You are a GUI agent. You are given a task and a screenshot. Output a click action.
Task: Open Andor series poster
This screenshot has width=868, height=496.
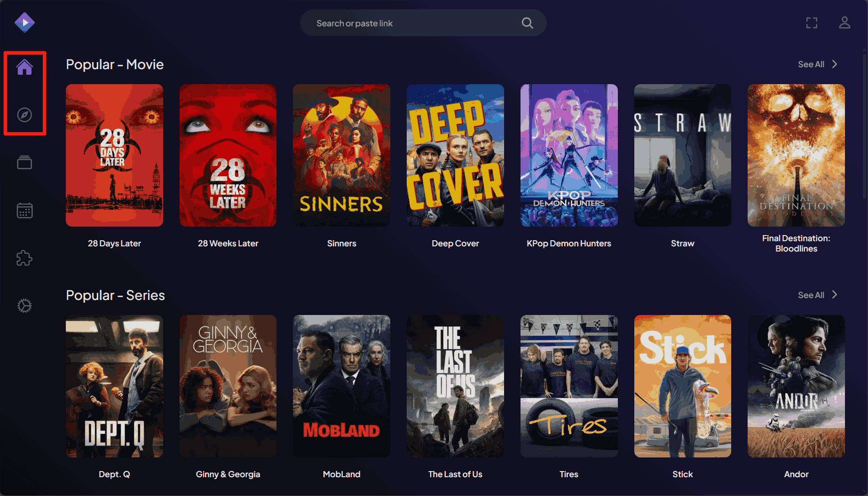click(x=796, y=386)
